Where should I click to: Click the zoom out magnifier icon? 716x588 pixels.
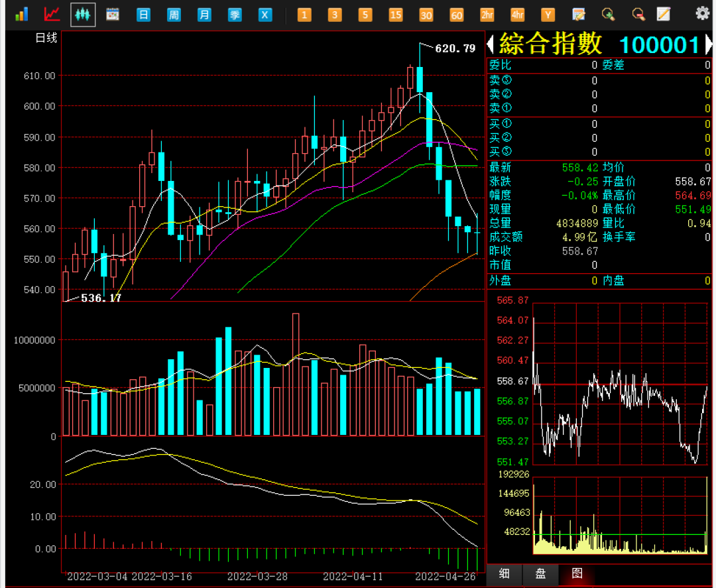(x=638, y=15)
